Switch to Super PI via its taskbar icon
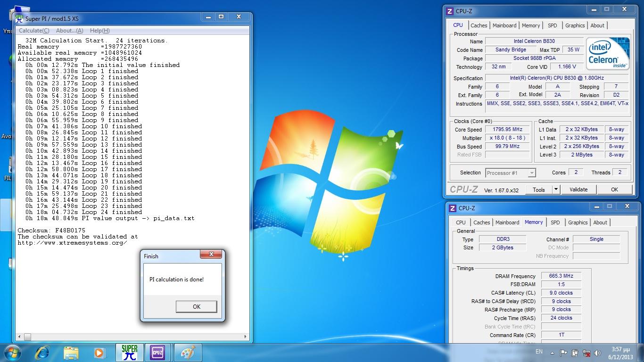 click(x=129, y=353)
